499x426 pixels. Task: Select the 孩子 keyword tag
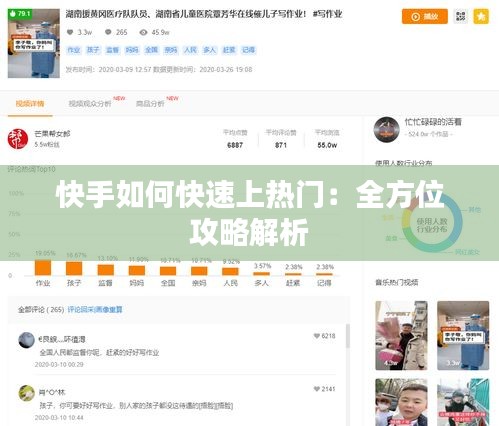coord(93,50)
